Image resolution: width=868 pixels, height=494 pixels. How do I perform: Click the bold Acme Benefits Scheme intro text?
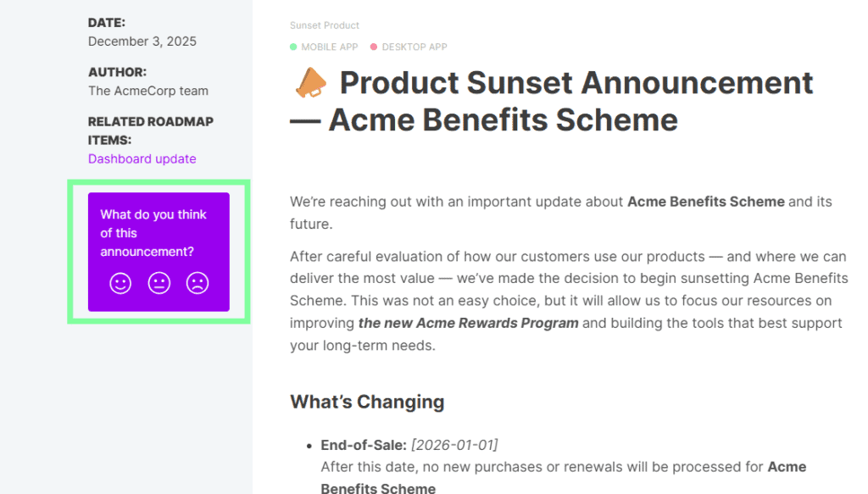click(705, 202)
